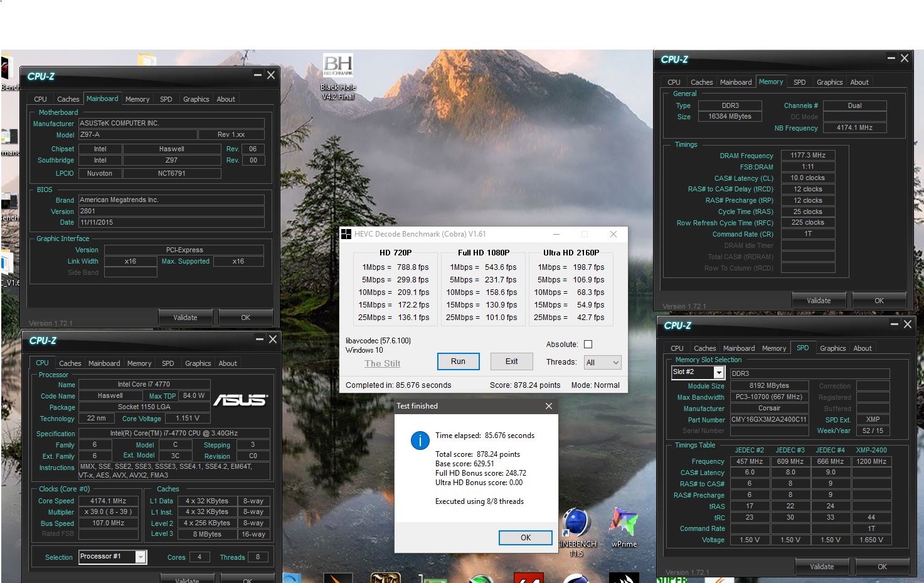Click the BIOS Date value 11/11/2015
Image resolution: width=924 pixels, height=583 pixels.
pos(171,222)
